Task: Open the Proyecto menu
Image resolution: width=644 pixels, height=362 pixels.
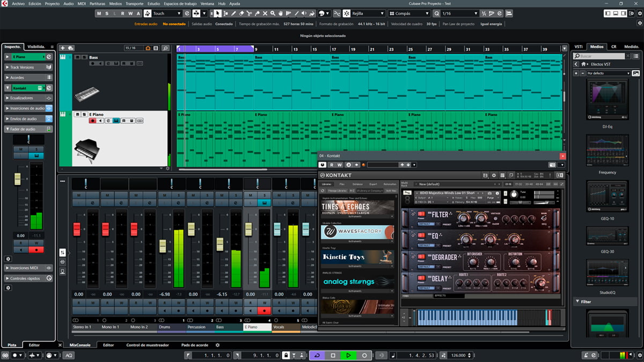Action: [52, 3]
